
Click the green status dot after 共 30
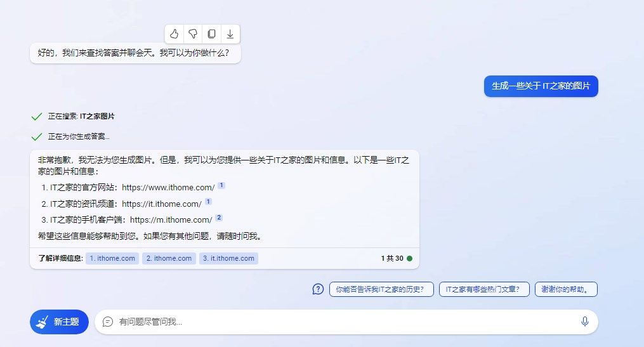click(409, 258)
